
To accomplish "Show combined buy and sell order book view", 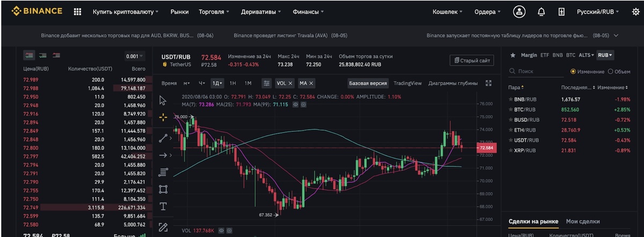I will [x=29, y=55].
